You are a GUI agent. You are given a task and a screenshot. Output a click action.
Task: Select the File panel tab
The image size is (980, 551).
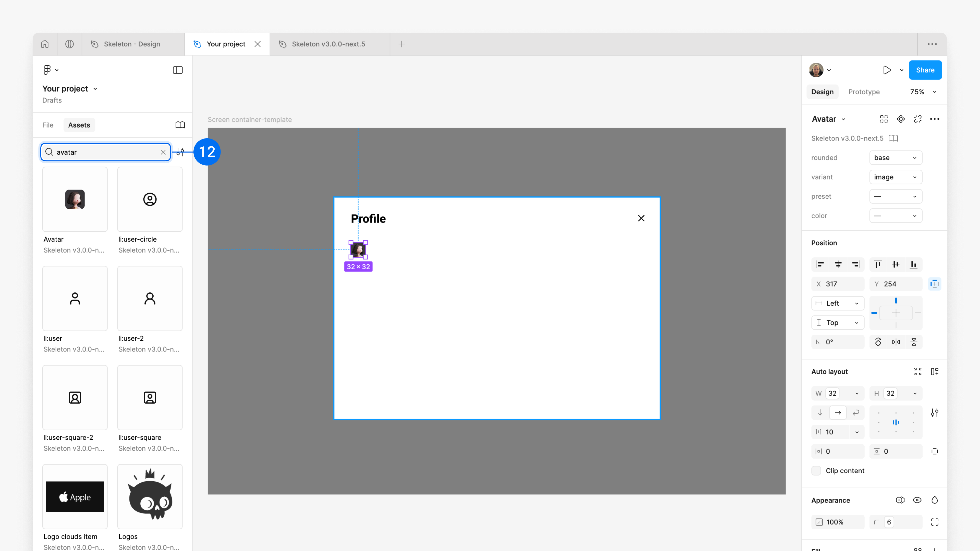(x=48, y=125)
